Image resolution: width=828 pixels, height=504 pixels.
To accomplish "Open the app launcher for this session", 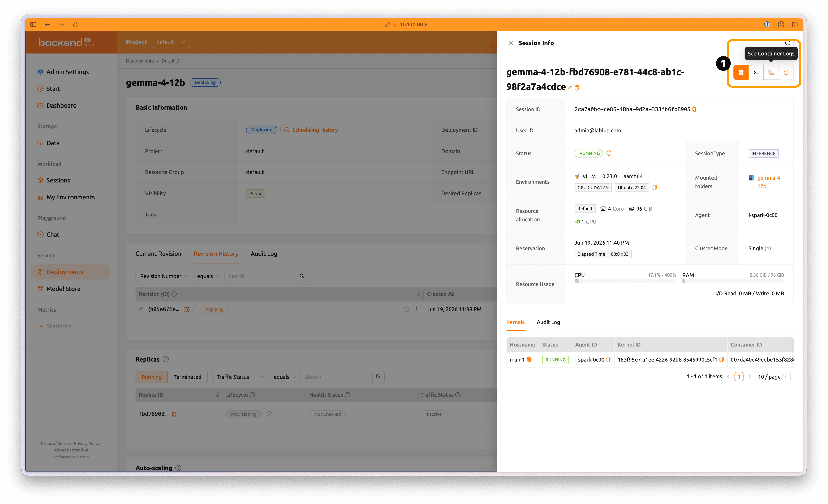I will pos(741,72).
